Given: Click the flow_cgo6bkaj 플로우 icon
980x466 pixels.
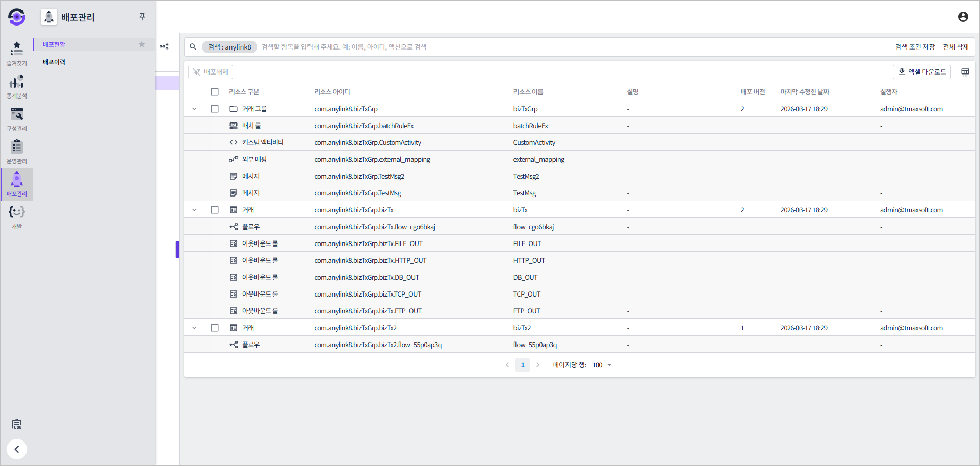Looking at the screenshot, I should [x=234, y=227].
